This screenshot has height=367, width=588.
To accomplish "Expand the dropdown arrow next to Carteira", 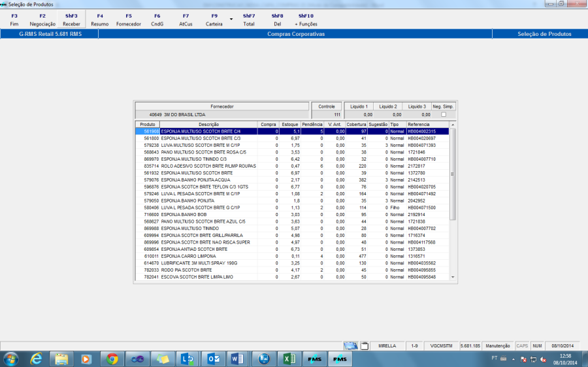I will tap(231, 20).
